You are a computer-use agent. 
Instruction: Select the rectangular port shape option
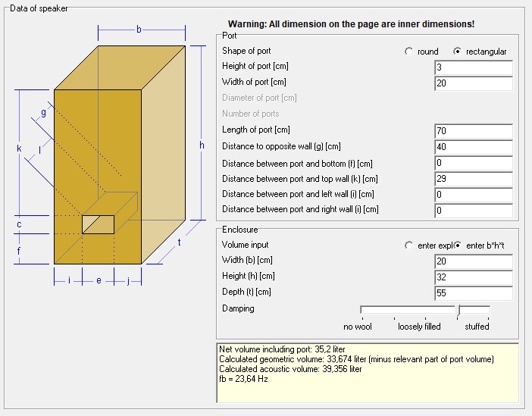pos(458,52)
